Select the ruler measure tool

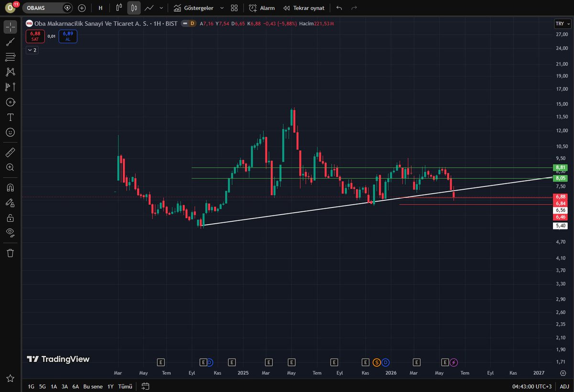point(10,152)
